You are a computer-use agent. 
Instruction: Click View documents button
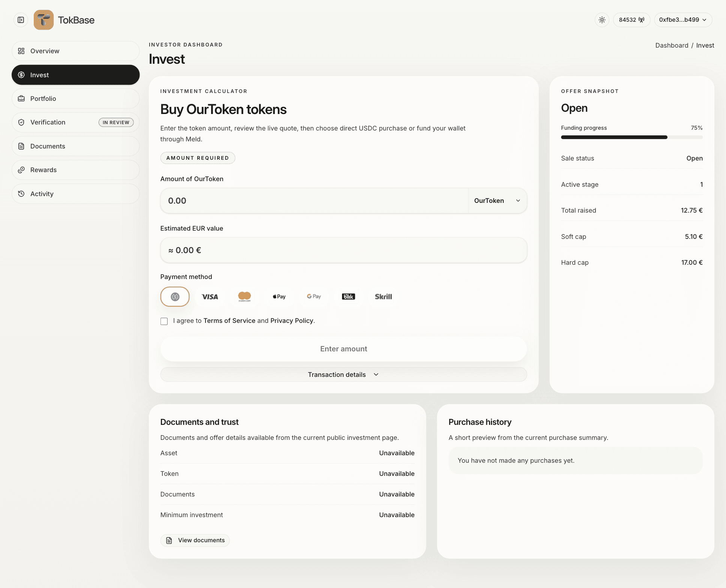(x=195, y=540)
